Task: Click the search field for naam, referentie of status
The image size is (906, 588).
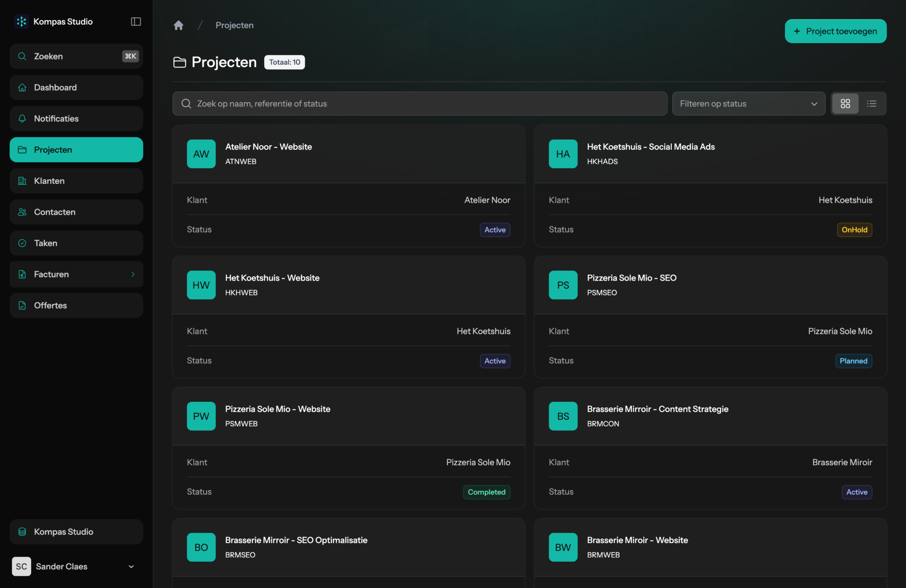Action: [x=419, y=104]
